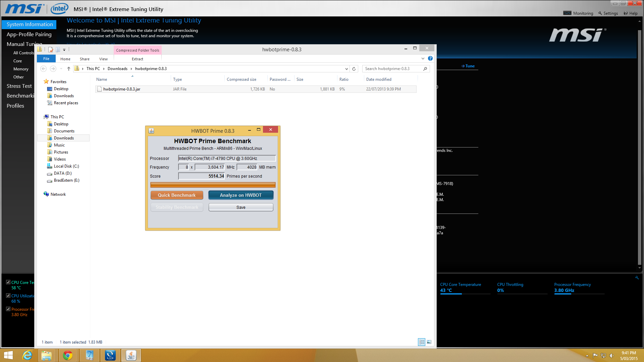The image size is (644, 362).
Task: Click Analyze on HWBOT button
Action: tap(241, 195)
